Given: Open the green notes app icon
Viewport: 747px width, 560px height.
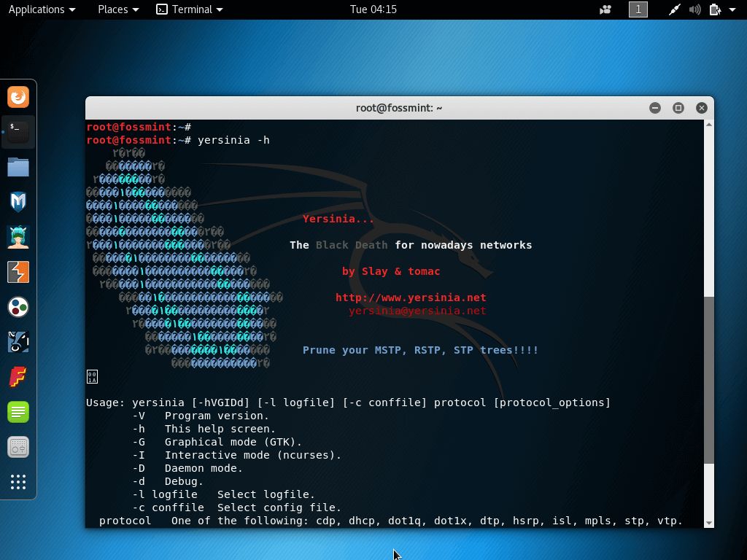Looking at the screenshot, I should coord(18,412).
